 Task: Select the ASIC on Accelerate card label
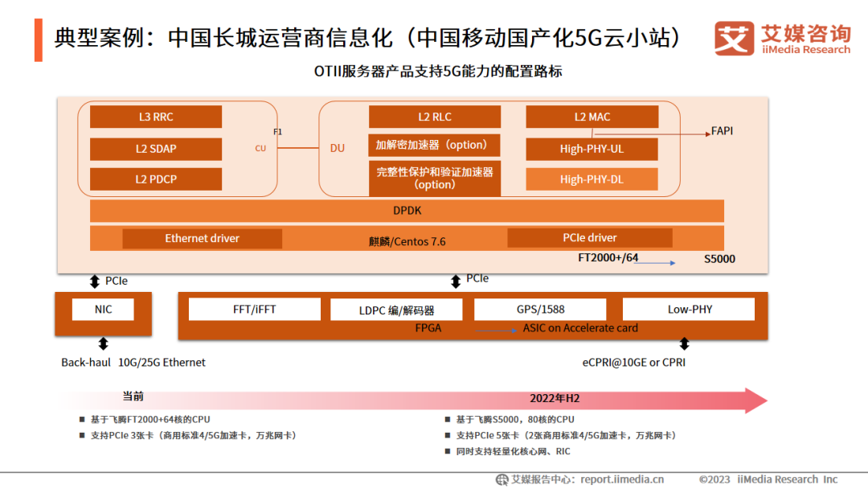tap(580, 328)
